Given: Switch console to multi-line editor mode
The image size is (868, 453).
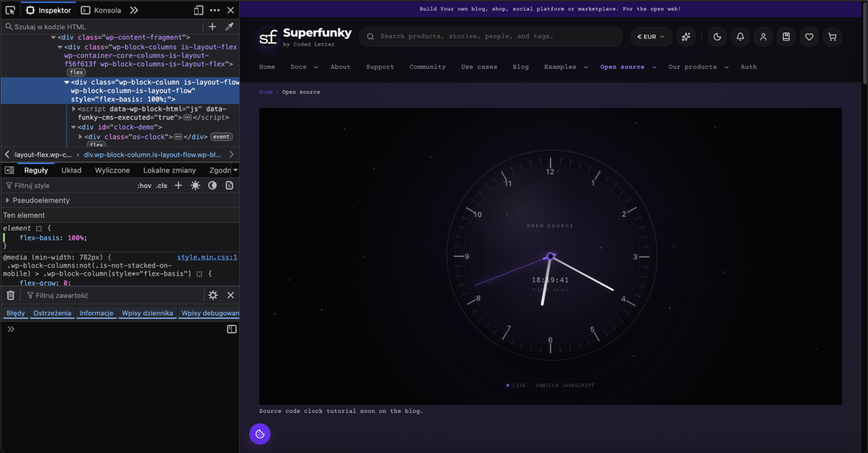Looking at the screenshot, I should click(231, 329).
